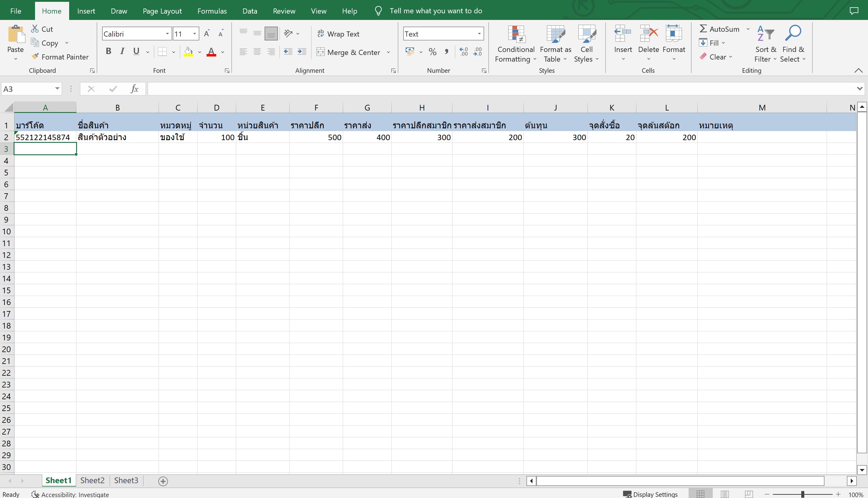Click the Clear button
Image resolution: width=868 pixels, height=498 pixels.
[716, 57]
